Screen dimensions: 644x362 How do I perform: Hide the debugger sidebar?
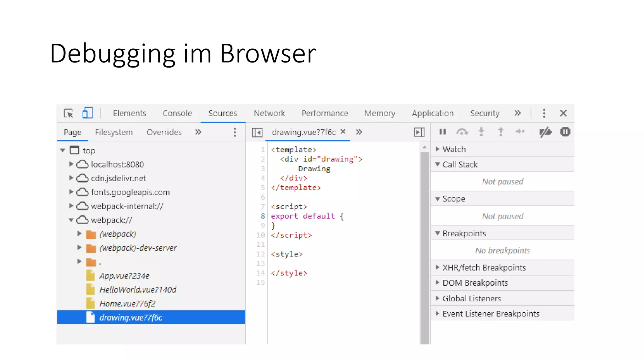tap(419, 132)
